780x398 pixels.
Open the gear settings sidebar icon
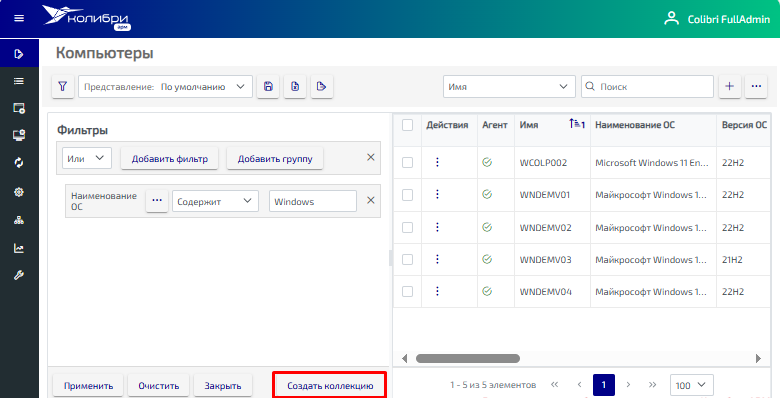pos(19,192)
